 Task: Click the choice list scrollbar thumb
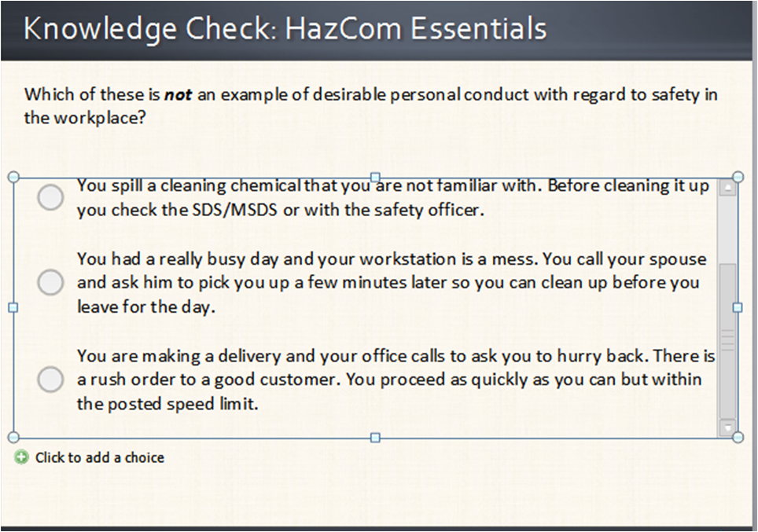(x=727, y=340)
